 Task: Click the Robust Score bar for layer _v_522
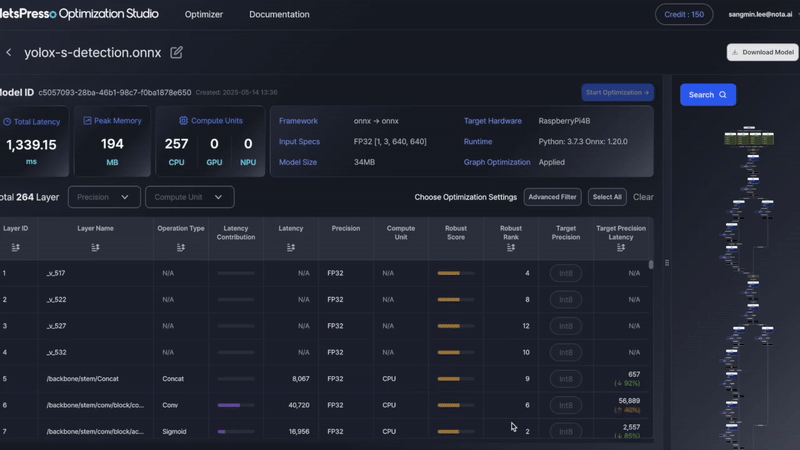point(455,299)
